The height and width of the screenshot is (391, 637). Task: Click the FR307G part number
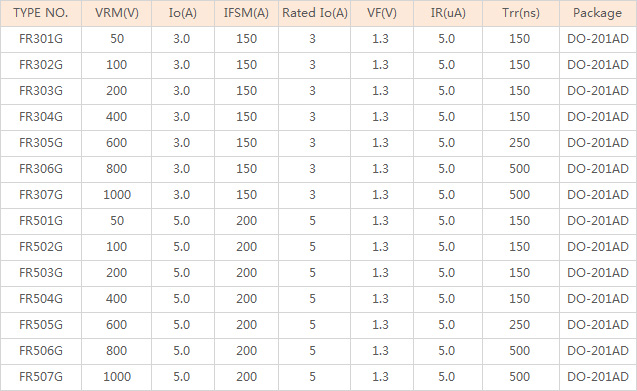[41, 195]
